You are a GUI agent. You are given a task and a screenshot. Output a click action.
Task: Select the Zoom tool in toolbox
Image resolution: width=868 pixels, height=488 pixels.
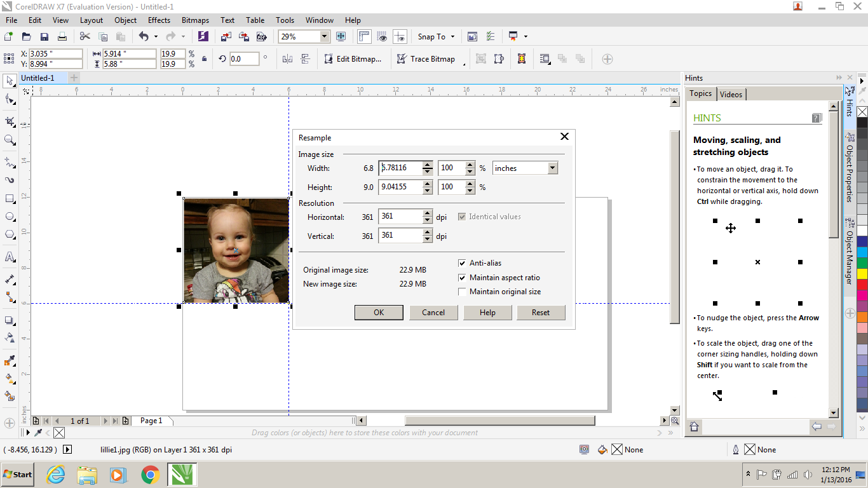(x=10, y=140)
